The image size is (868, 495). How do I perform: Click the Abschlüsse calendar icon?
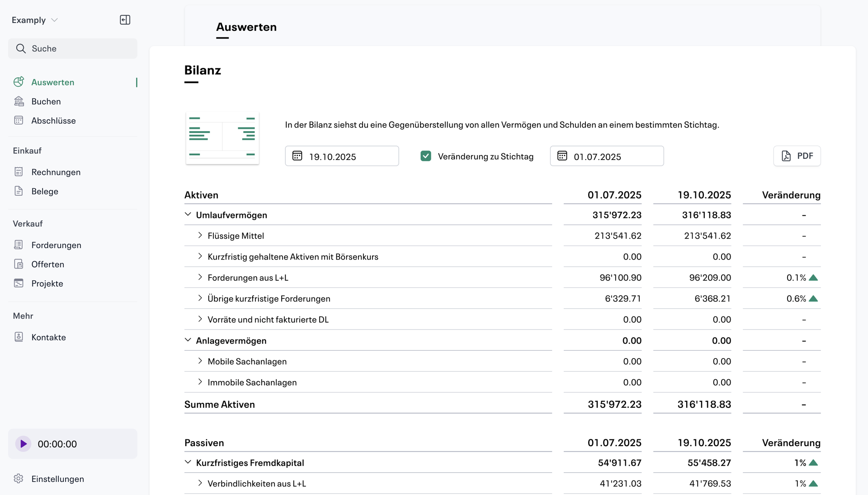point(19,120)
